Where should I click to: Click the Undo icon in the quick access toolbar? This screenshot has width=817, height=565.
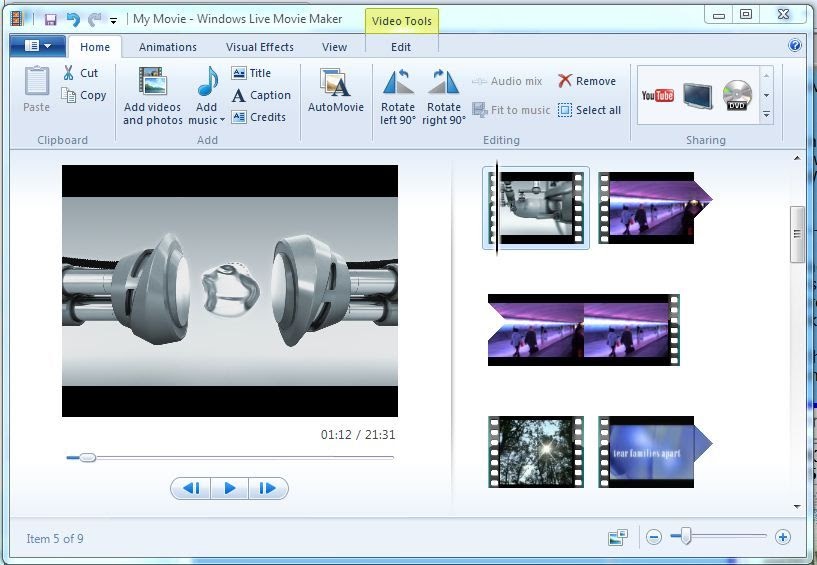pos(73,20)
